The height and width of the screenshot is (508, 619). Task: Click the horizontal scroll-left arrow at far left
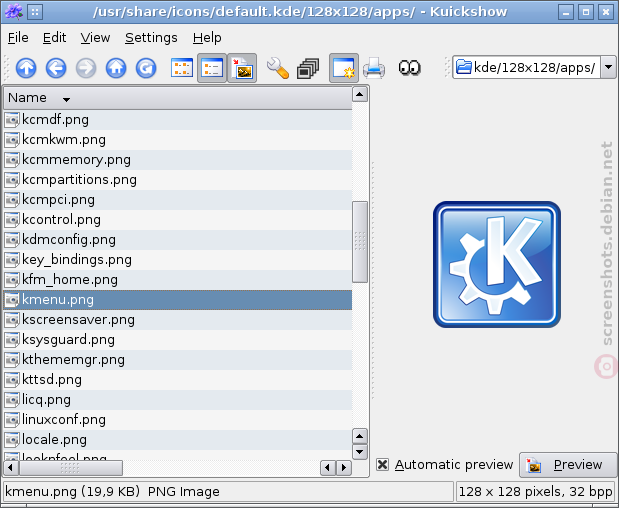(x=11, y=468)
